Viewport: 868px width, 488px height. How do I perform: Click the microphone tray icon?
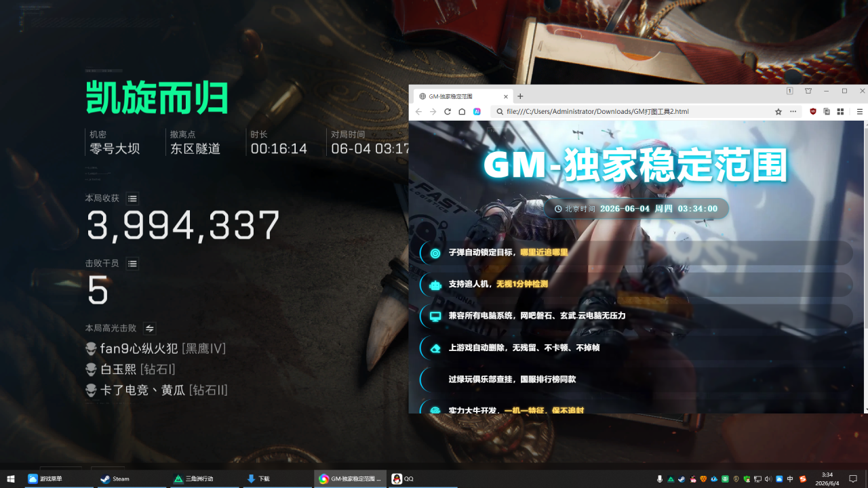click(x=660, y=479)
